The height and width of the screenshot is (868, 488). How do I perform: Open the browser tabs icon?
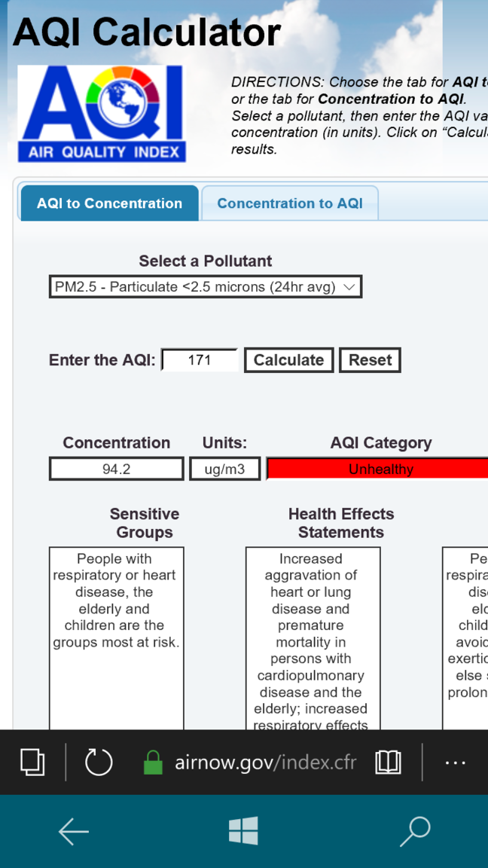32,762
